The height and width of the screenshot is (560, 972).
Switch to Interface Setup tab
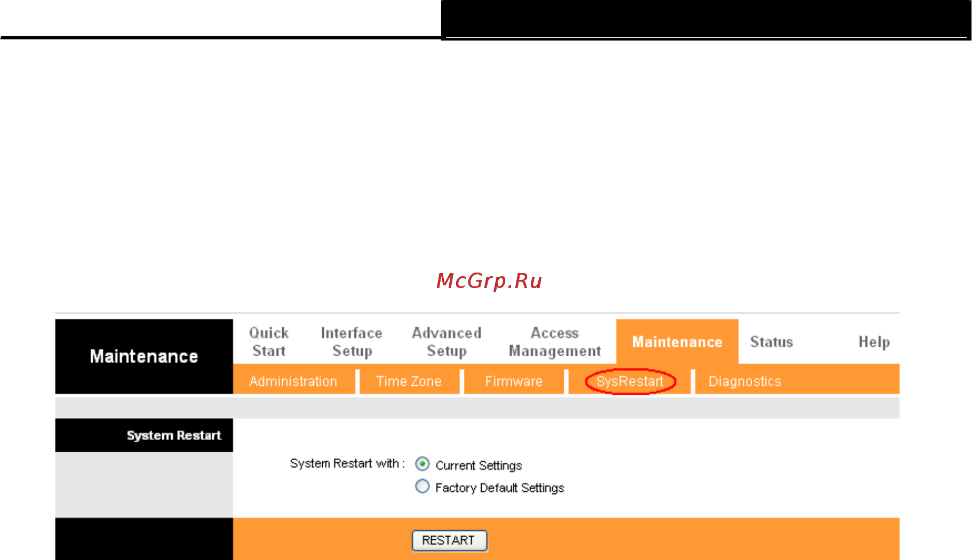tap(352, 342)
